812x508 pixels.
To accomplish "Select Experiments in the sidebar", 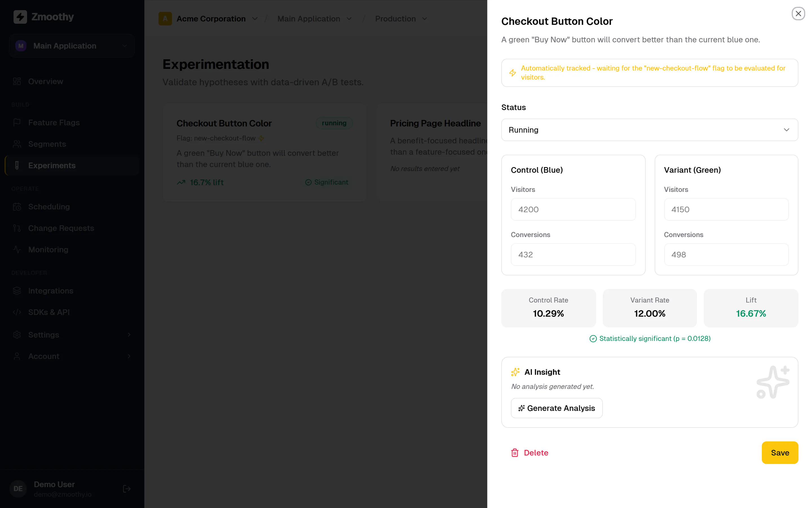I will (x=72, y=165).
